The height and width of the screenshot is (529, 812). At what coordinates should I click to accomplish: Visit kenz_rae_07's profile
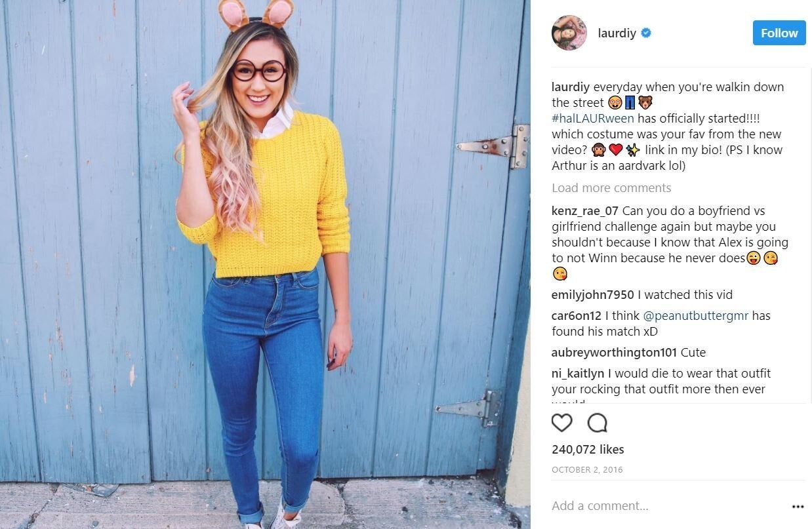coord(585,211)
